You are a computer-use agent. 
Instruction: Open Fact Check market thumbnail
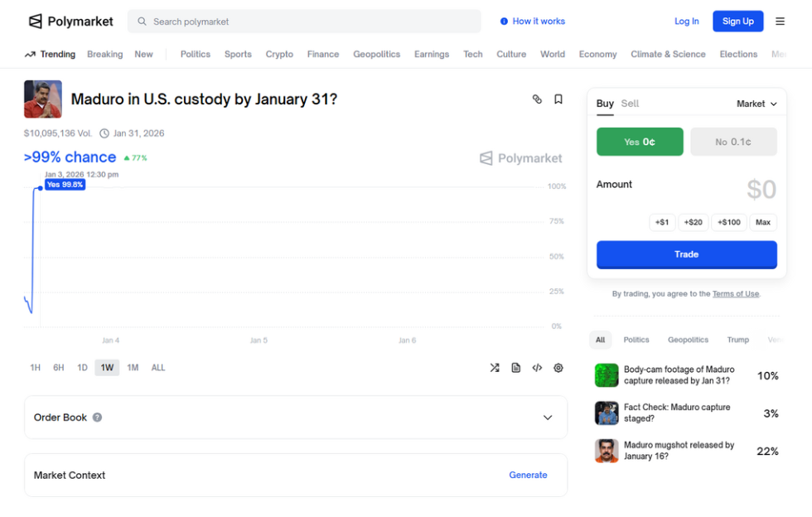[x=607, y=413]
